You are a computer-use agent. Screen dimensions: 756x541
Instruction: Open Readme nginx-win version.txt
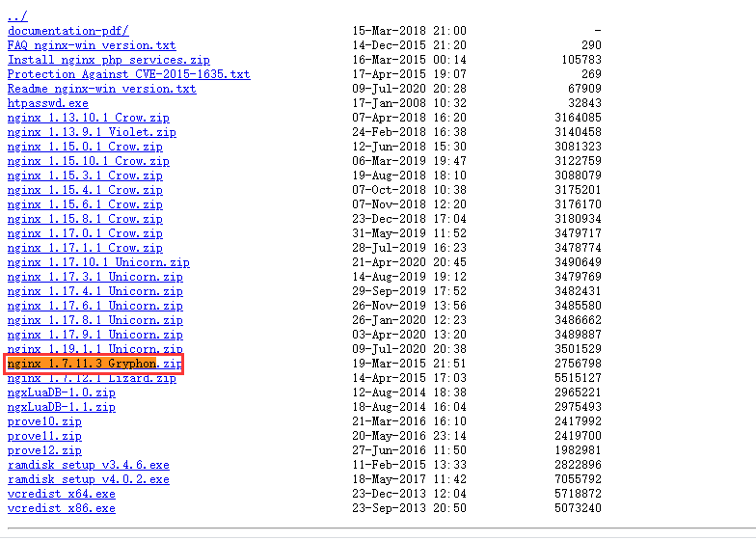102,89
